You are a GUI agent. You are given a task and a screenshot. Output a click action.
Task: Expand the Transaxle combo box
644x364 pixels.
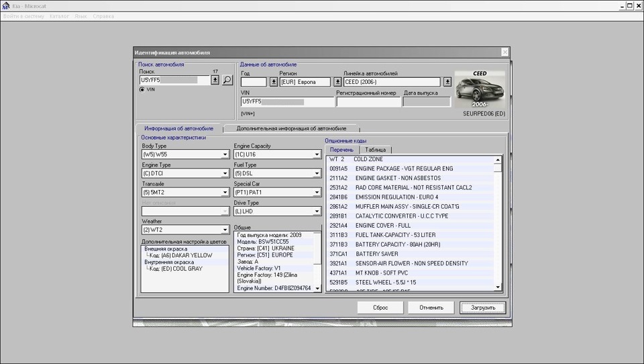(225, 193)
